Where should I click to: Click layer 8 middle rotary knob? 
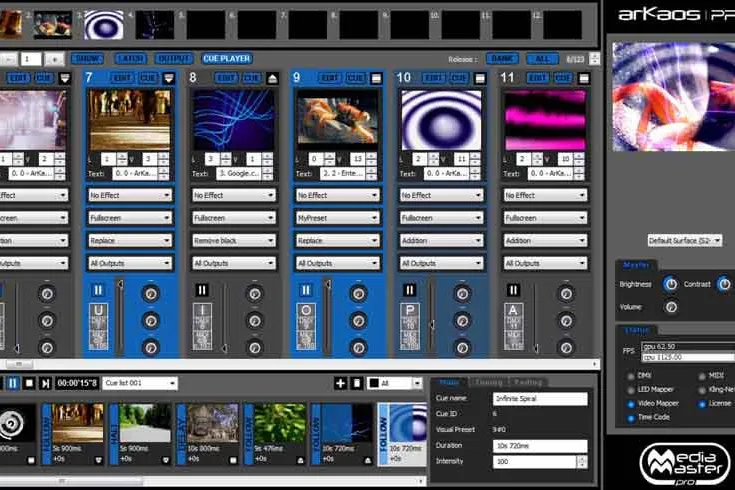click(x=255, y=321)
